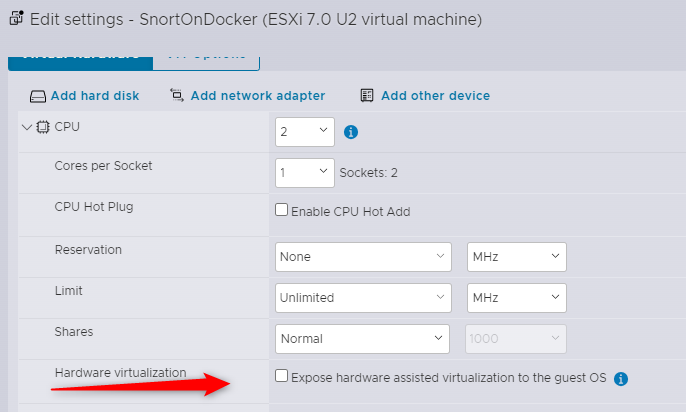Open the Cores per Socket dropdown
Viewport: 686px width, 412px height.
(304, 173)
